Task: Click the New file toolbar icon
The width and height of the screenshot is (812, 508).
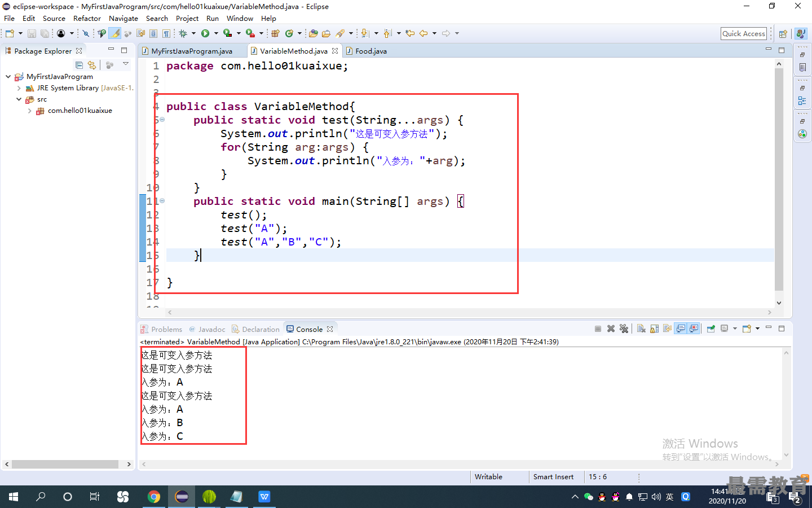Action: [x=10, y=33]
